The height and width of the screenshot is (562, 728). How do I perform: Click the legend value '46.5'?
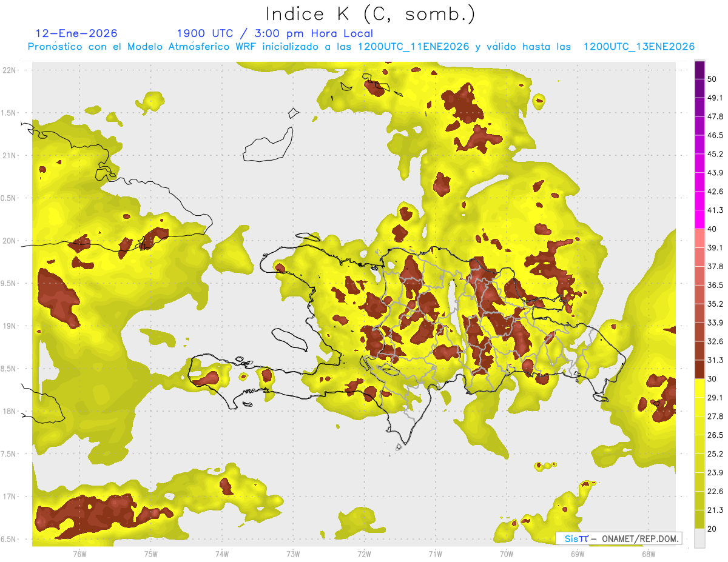pos(715,135)
